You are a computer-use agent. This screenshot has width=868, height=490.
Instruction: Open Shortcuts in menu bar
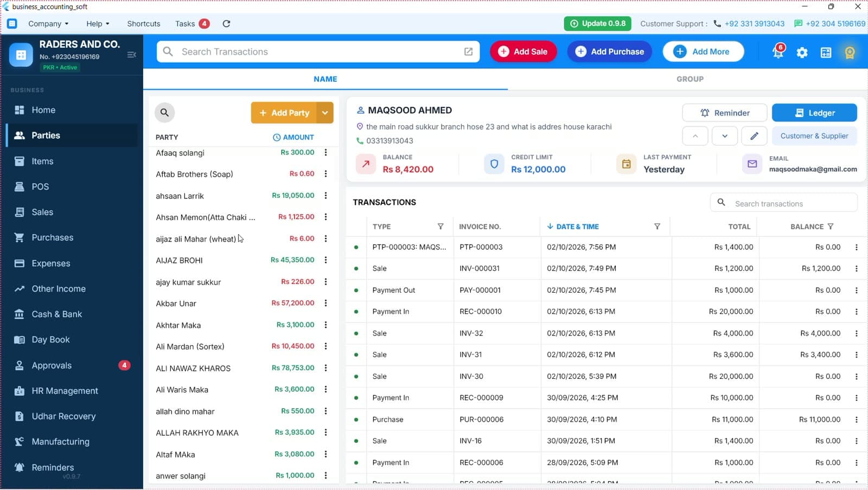click(144, 24)
